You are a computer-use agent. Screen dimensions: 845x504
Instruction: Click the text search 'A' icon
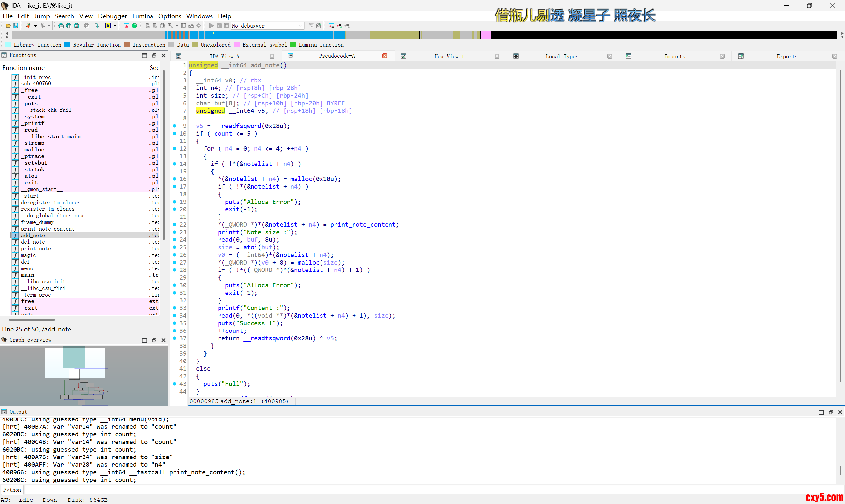(108, 26)
